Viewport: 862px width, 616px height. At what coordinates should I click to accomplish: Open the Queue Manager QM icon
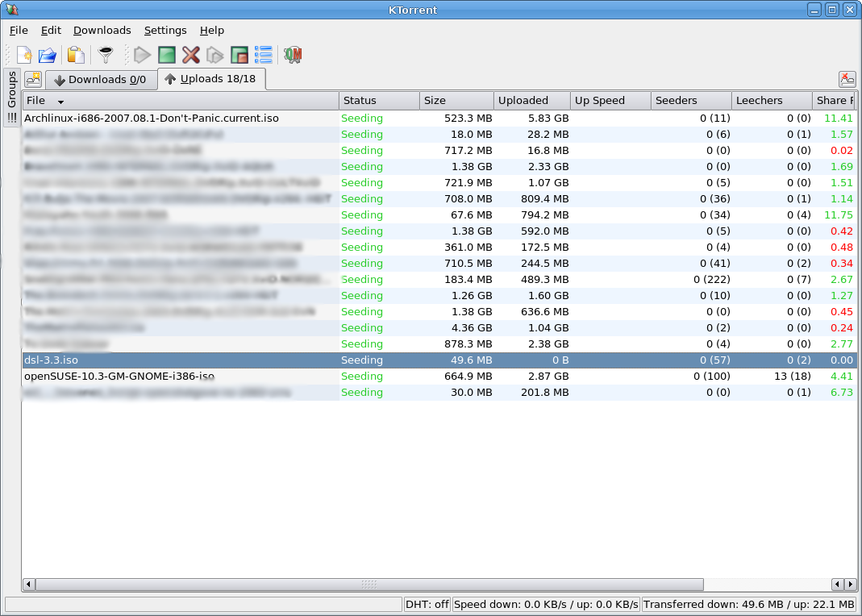[x=293, y=55]
